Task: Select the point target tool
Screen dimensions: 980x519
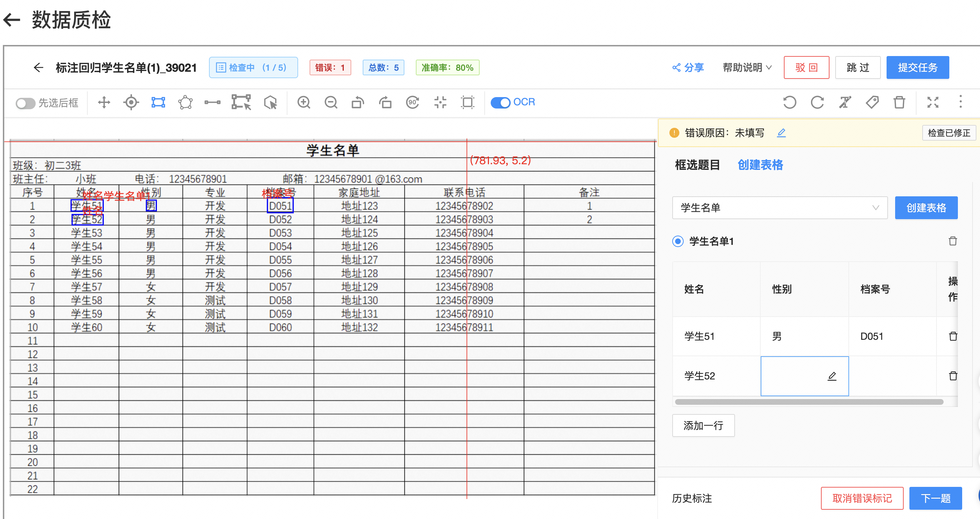Action: pyautogui.click(x=131, y=102)
